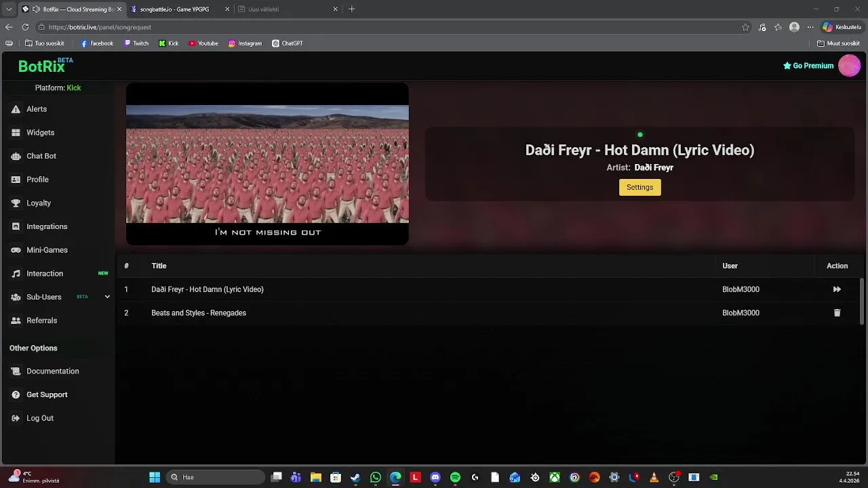
Task: Open the Profile page in sidebar
Action: (37, 180)
